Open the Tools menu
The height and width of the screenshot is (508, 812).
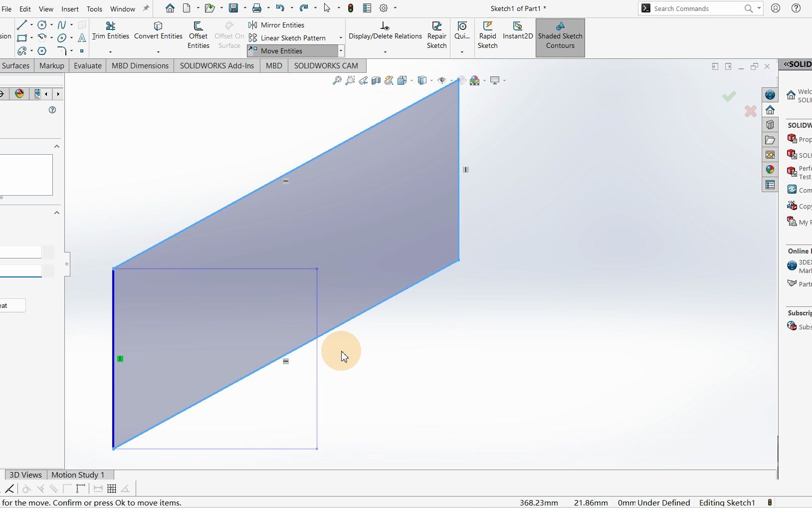click(94, 8)
